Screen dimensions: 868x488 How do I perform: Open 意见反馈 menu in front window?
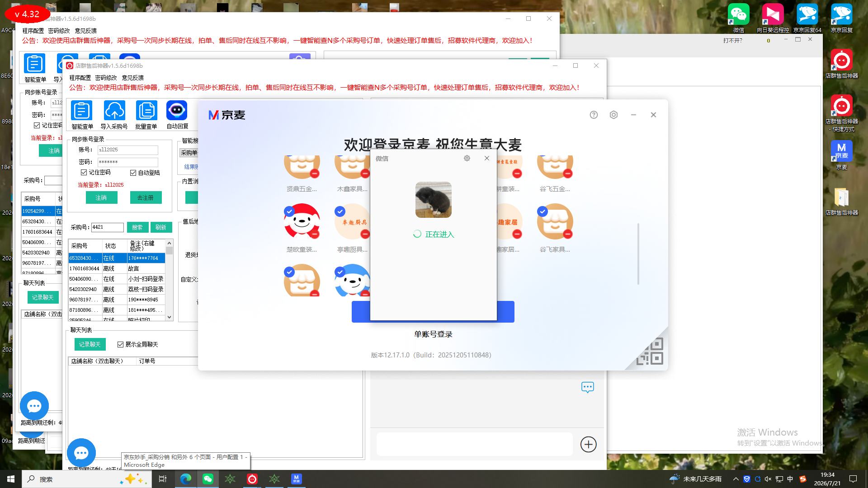[132, 78]
